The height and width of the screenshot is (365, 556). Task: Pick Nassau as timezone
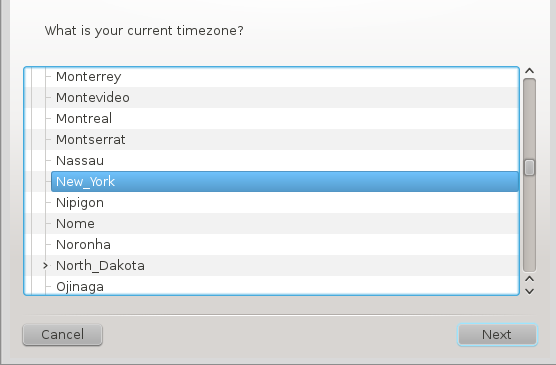pyautogui.click(x=80, y=161)
